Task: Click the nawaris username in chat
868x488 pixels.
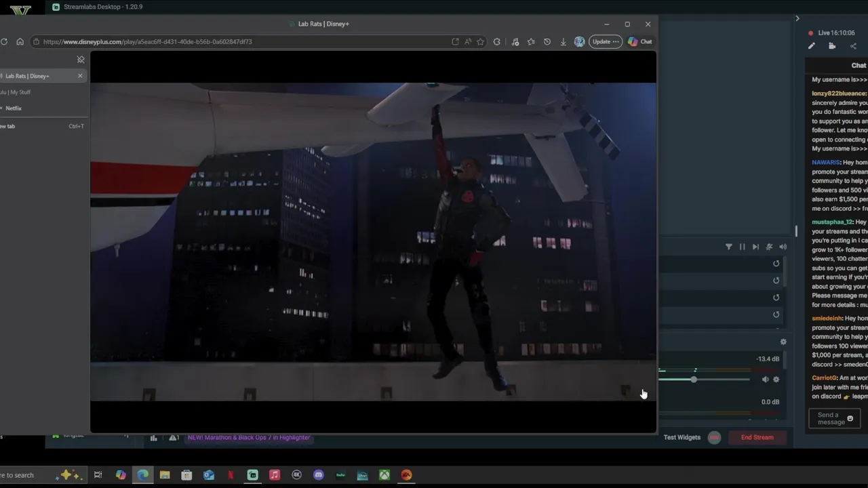Action: click(x=826, y=163)
